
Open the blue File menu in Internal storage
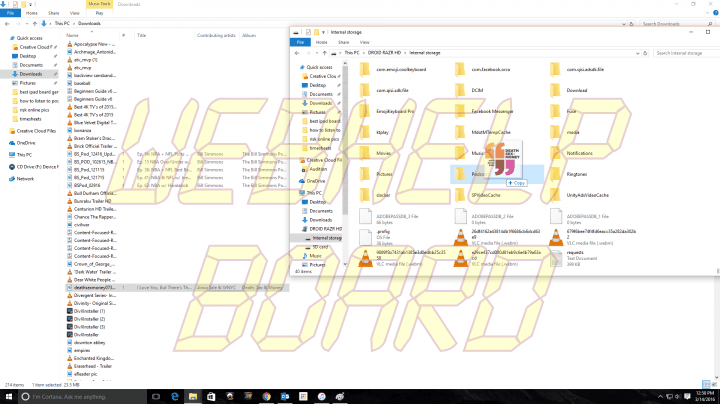point(300,42)
